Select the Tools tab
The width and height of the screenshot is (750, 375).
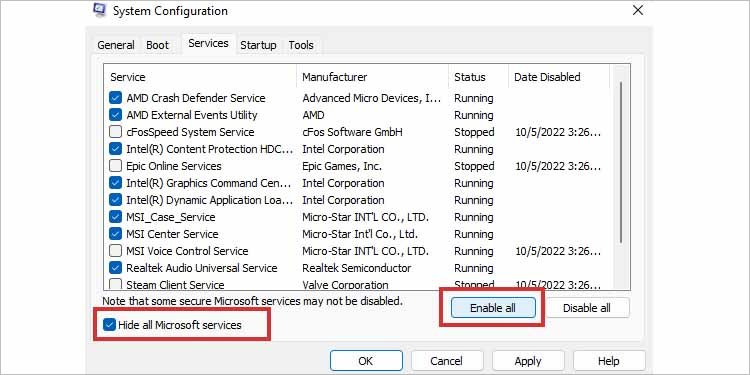click(301, 45)
